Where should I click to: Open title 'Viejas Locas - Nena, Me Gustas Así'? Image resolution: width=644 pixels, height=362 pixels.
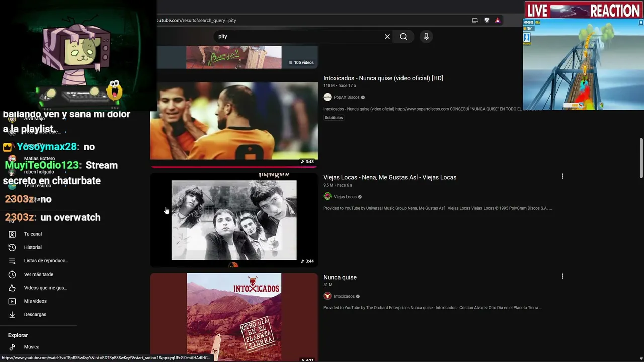point(389,177)
